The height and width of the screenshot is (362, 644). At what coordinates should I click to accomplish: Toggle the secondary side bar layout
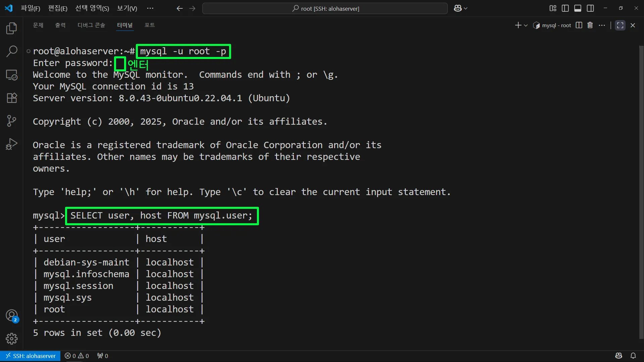point(590,8)
